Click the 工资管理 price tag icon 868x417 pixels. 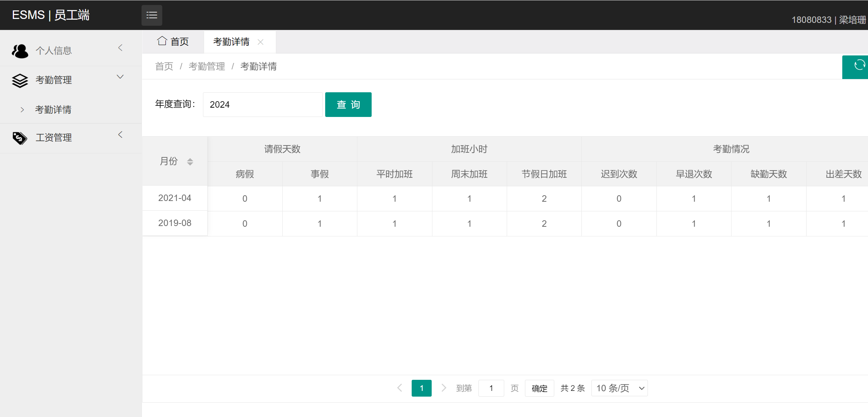pos(20,138)
